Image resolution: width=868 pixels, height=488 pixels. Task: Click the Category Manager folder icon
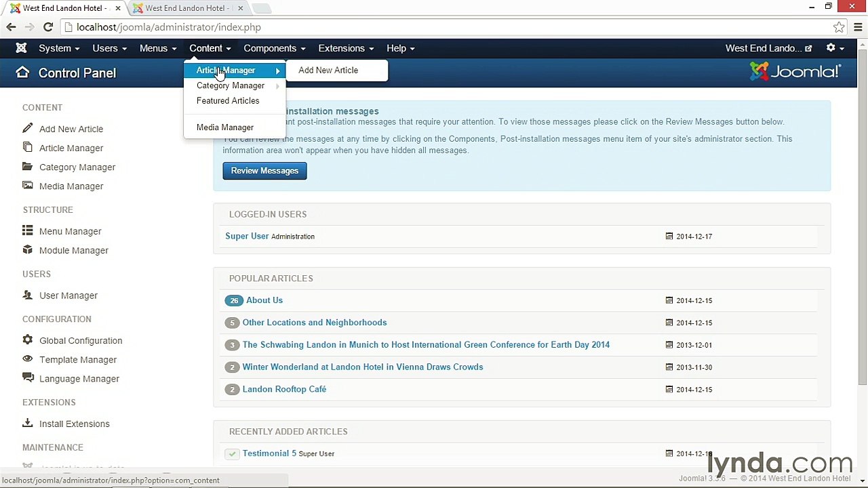coord(27,166)
